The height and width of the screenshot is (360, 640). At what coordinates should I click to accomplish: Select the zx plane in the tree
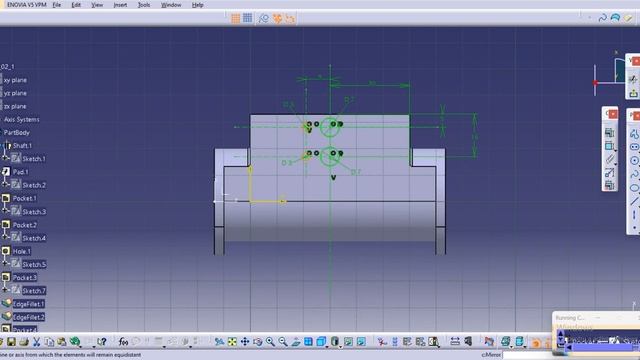point(15,106)
